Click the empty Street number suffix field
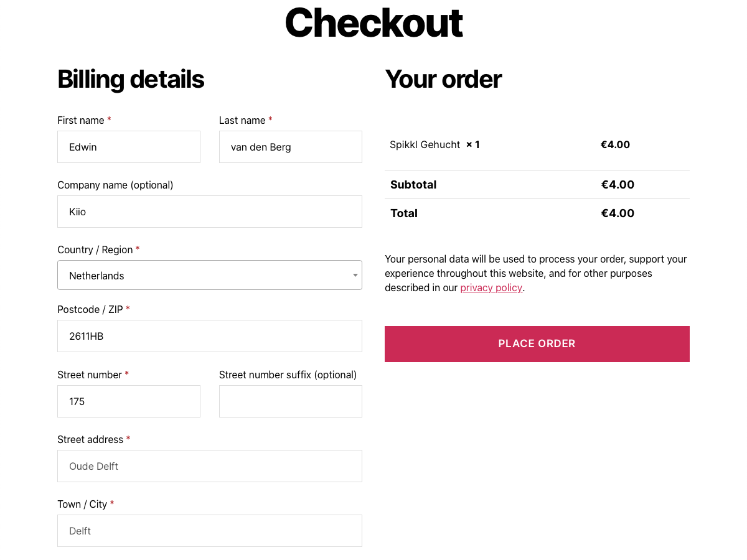Image resolution: width=747 pixels, height=560 pixels. coord(290,401)
